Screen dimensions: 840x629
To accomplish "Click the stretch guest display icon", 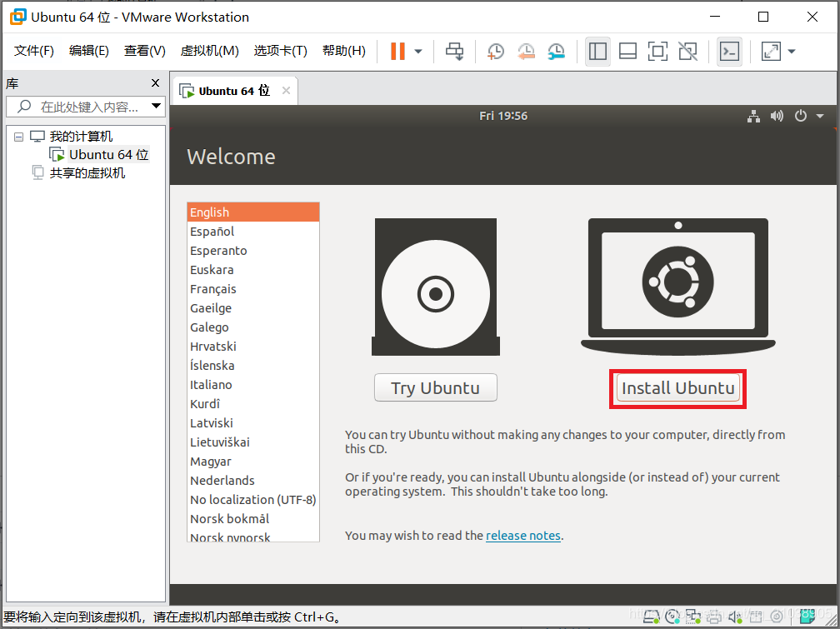I will pos(771,52).
